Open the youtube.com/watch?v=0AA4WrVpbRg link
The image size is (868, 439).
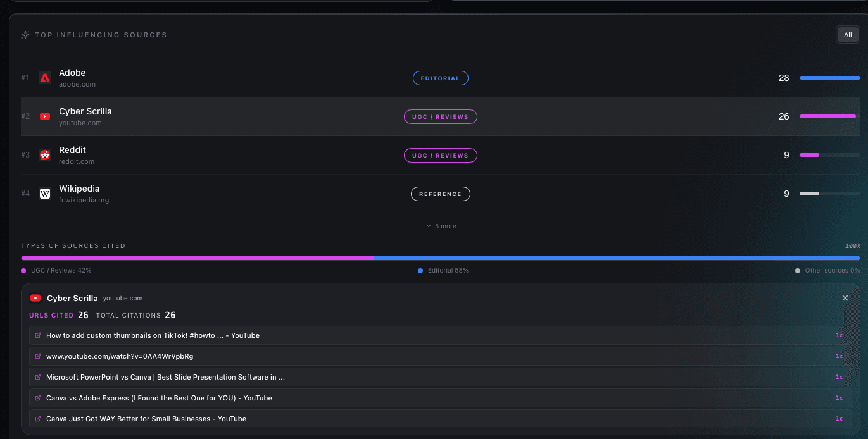(120, 356)
